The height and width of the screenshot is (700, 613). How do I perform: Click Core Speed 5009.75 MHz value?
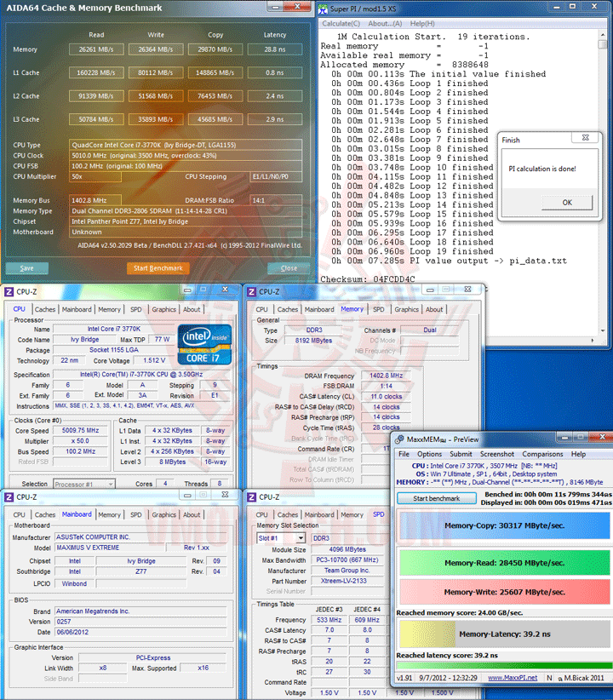coord(80,431)
